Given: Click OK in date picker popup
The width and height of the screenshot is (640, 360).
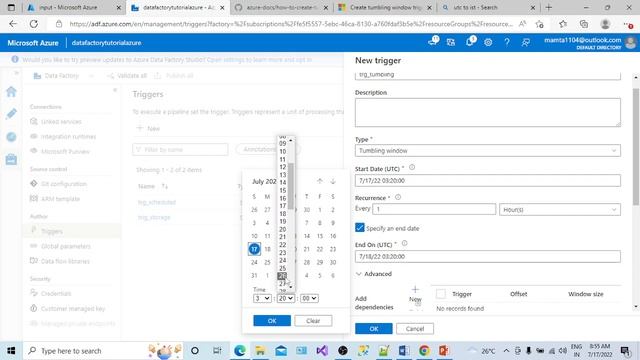Looking at the screenshot, I should (272, 320).
